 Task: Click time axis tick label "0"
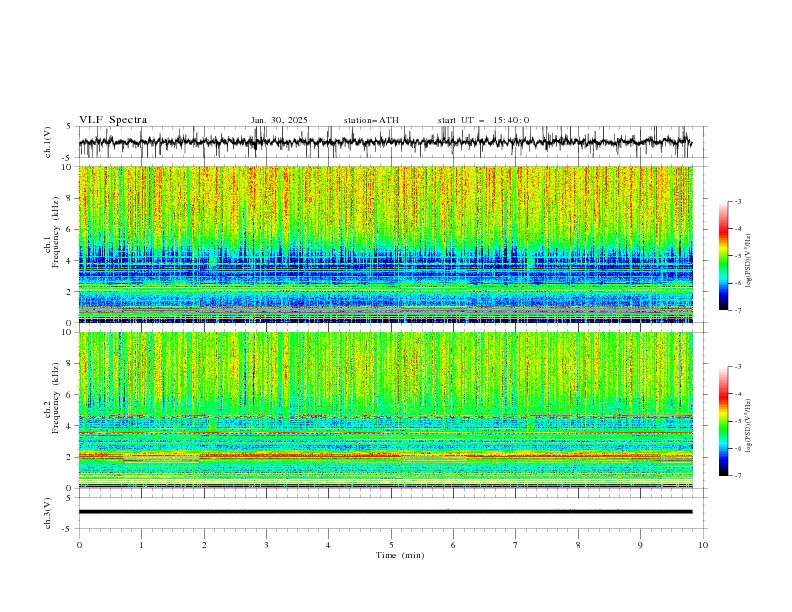tap(79, 545)
